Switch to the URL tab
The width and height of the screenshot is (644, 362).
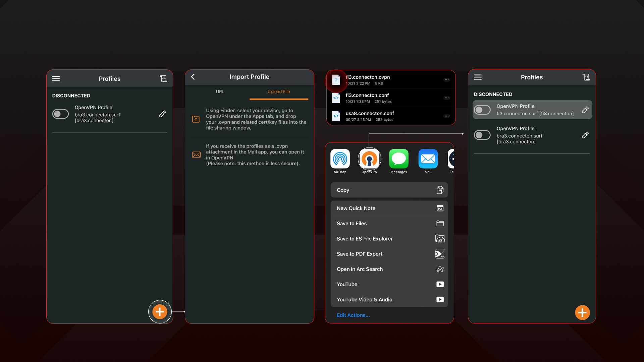(220, 92)
